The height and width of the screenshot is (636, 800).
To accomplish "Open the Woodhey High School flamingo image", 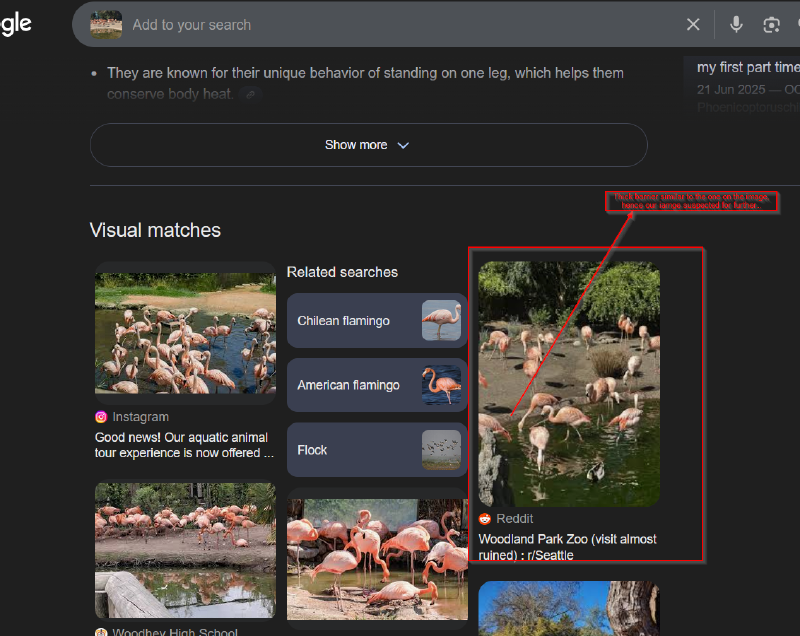I will 185,550.
